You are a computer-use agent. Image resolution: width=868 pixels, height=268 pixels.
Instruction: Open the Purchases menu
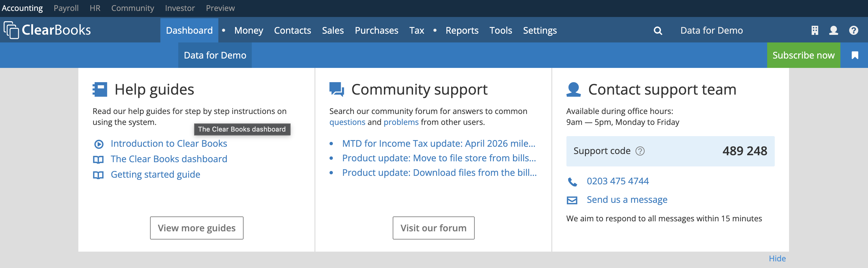(x=376, y=30)
